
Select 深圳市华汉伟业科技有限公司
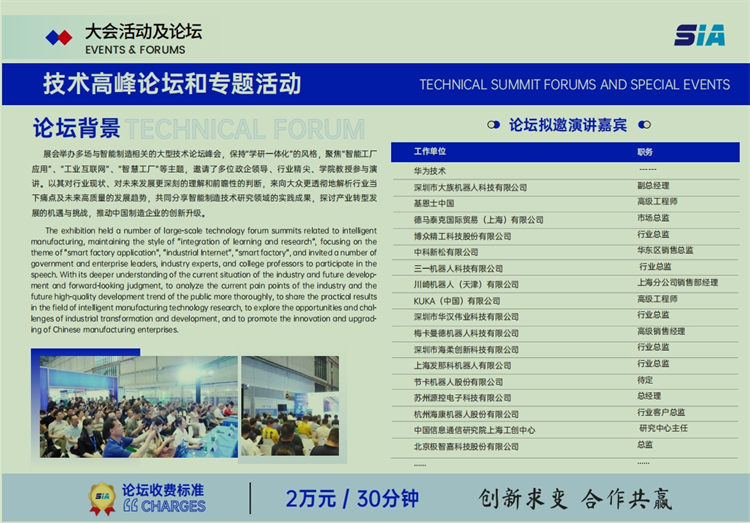(x=466, y=317)
